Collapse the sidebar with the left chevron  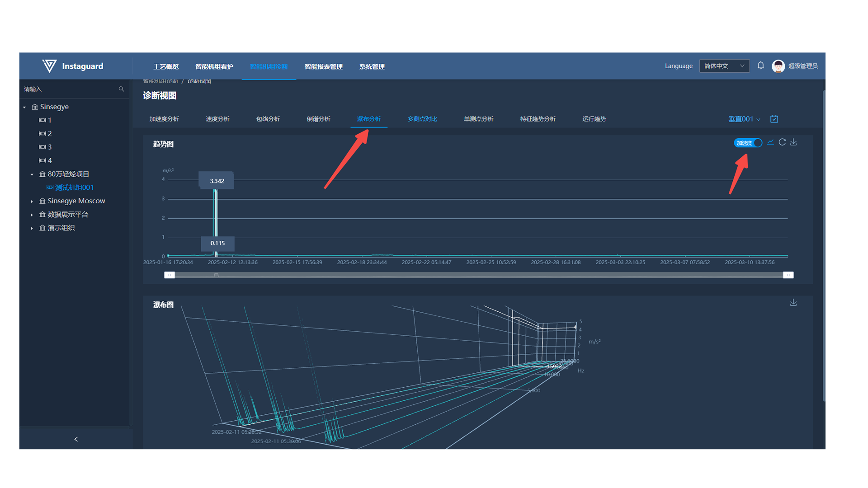coord(76,439)
